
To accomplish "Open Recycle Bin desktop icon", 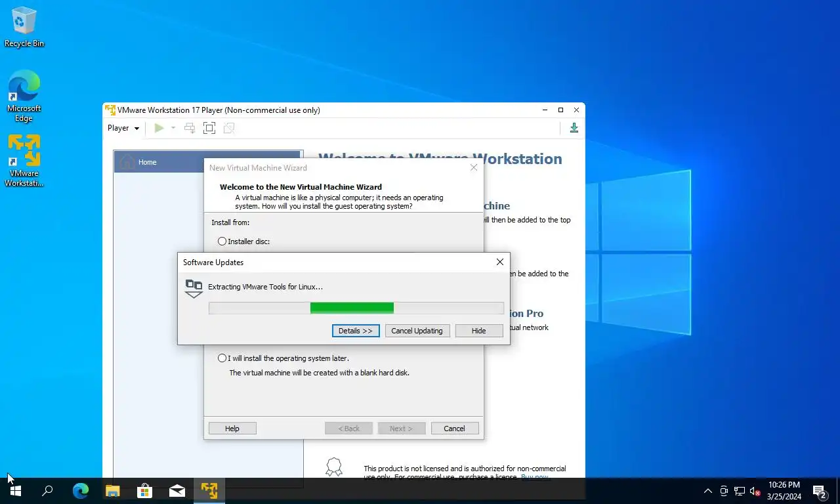I will (24, 28).
